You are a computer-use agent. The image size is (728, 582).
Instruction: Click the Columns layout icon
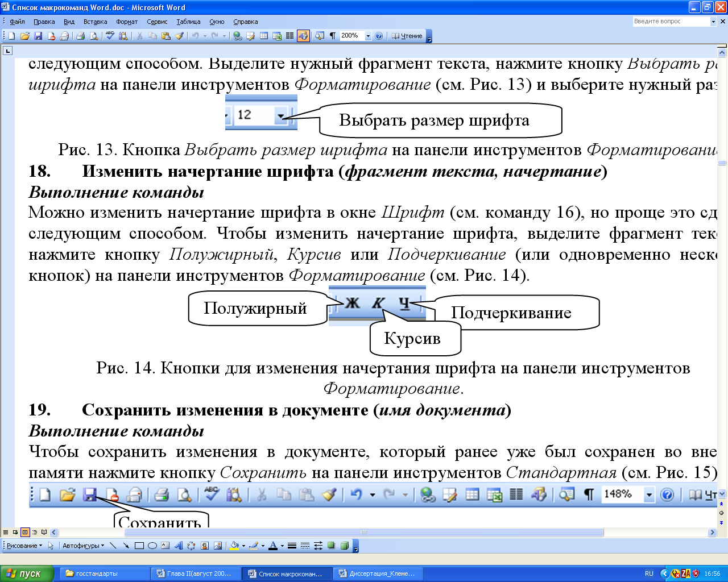tap(290, 36)
